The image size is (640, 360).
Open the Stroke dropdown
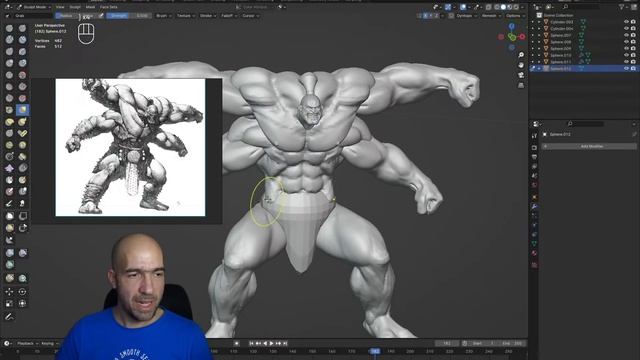click(x=208, y=16)
